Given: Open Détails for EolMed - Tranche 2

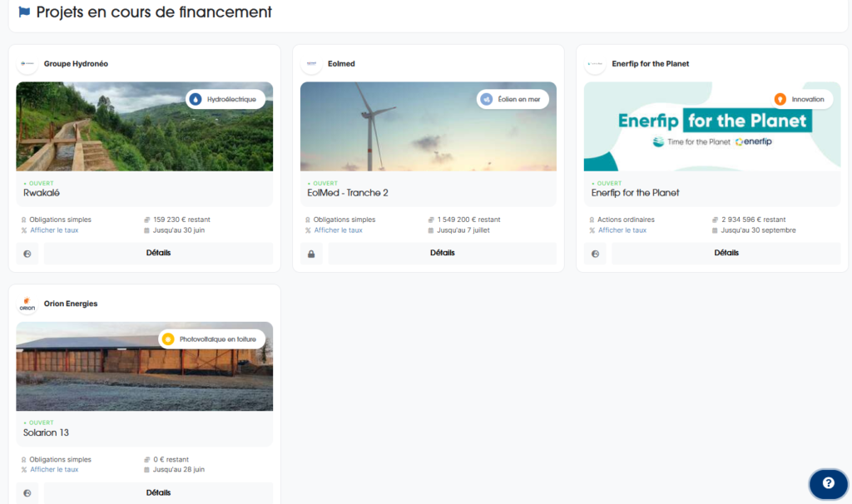Looking at the screenshot, I should click(443, 253).
